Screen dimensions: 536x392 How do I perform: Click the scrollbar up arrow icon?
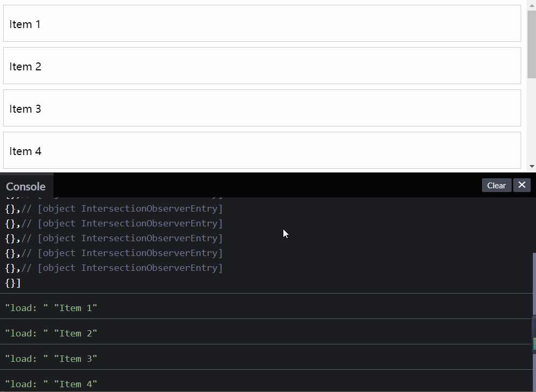(x=531, y=5)
